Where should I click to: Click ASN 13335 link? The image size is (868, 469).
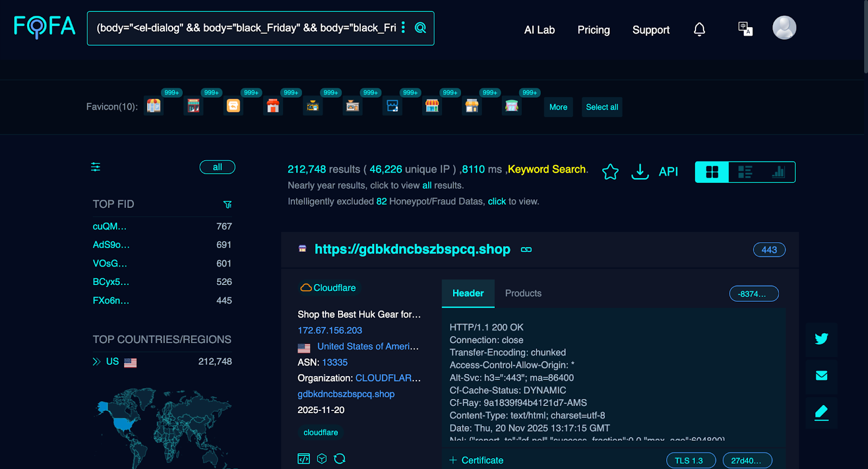pos(335,363)
